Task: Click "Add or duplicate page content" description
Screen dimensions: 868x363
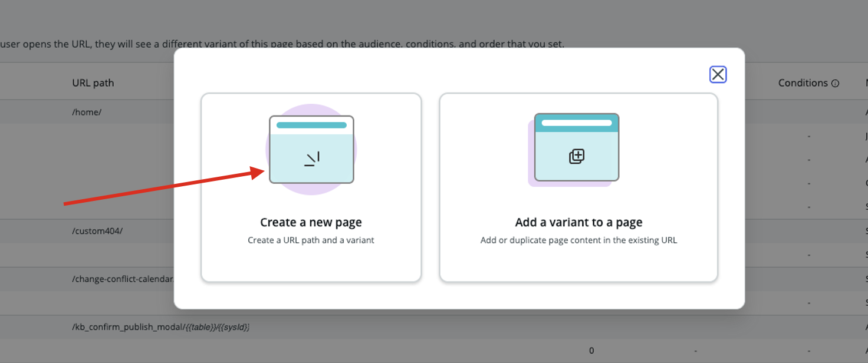Action: pos(578,240)
